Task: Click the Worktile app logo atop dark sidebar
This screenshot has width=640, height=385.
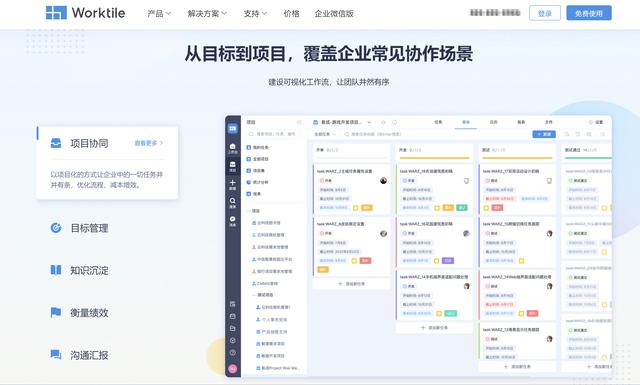Action: (x=233, y=128)
